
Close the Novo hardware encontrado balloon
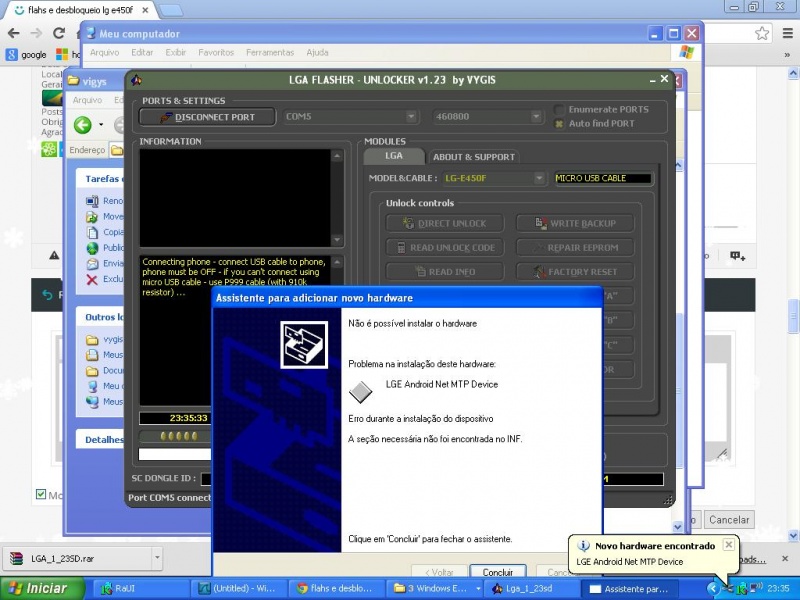pyautogui.click(x=729, y=545)
